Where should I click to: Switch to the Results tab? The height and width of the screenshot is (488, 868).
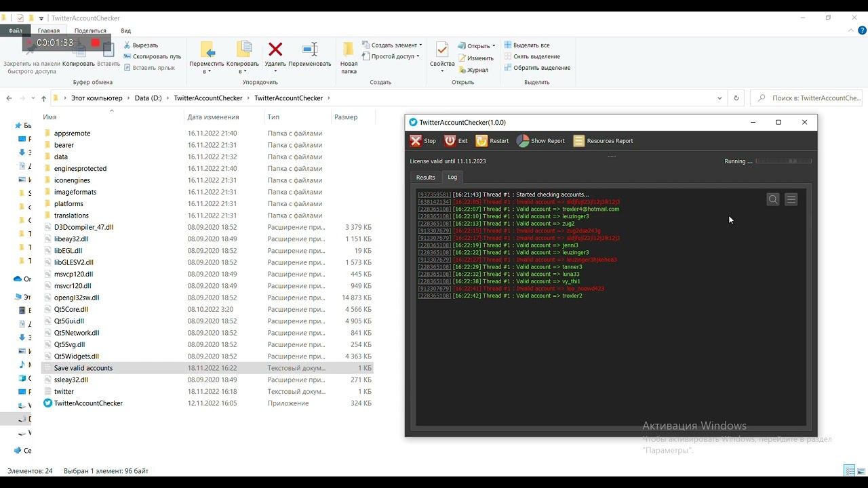click(x=426, y=178)
